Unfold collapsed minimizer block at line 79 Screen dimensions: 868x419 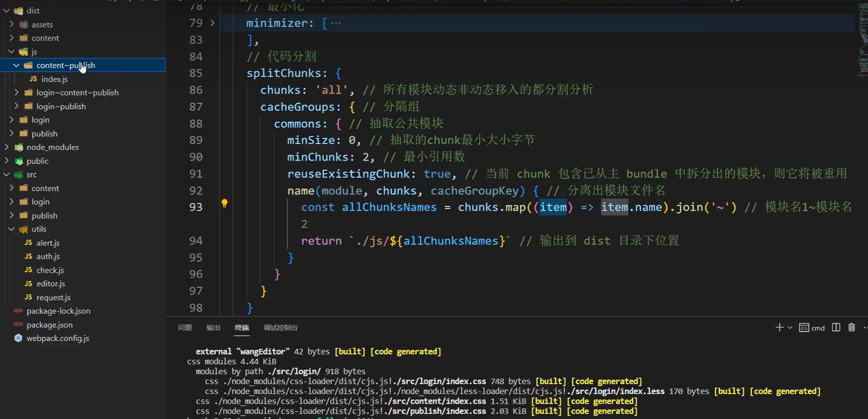coord(212,23)
